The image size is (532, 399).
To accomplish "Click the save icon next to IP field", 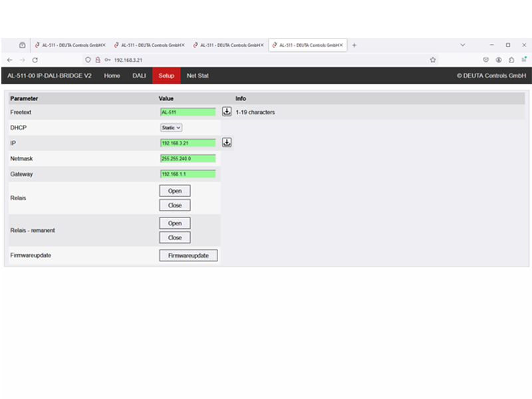I will coord(227,142).
